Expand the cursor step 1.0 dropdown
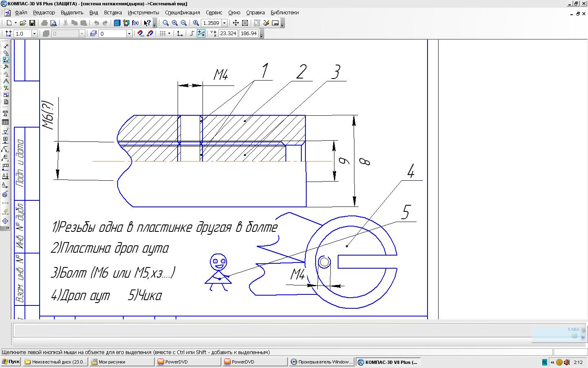Image resolution: width=588 pixels, height=368 pixels. click(34, 34)
